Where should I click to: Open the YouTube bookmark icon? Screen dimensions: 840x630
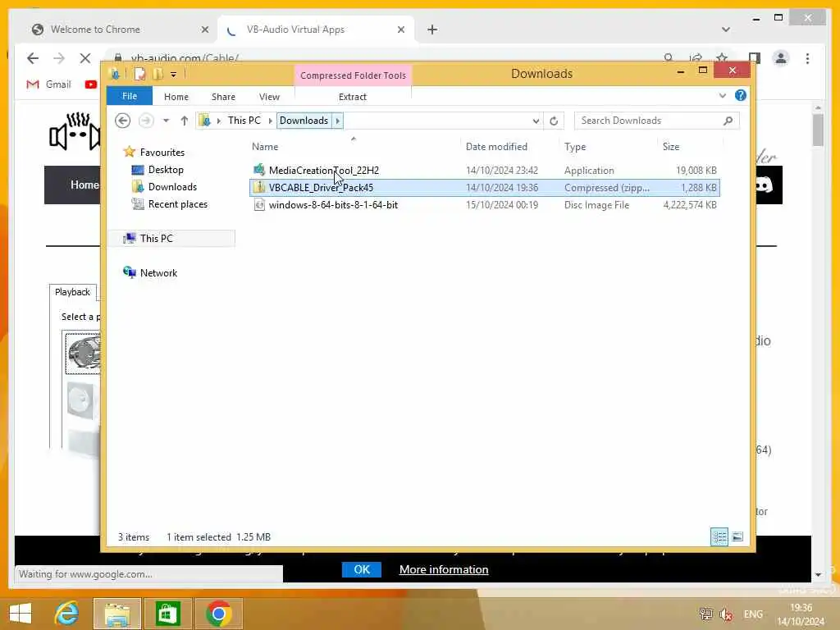coord(90,84)
